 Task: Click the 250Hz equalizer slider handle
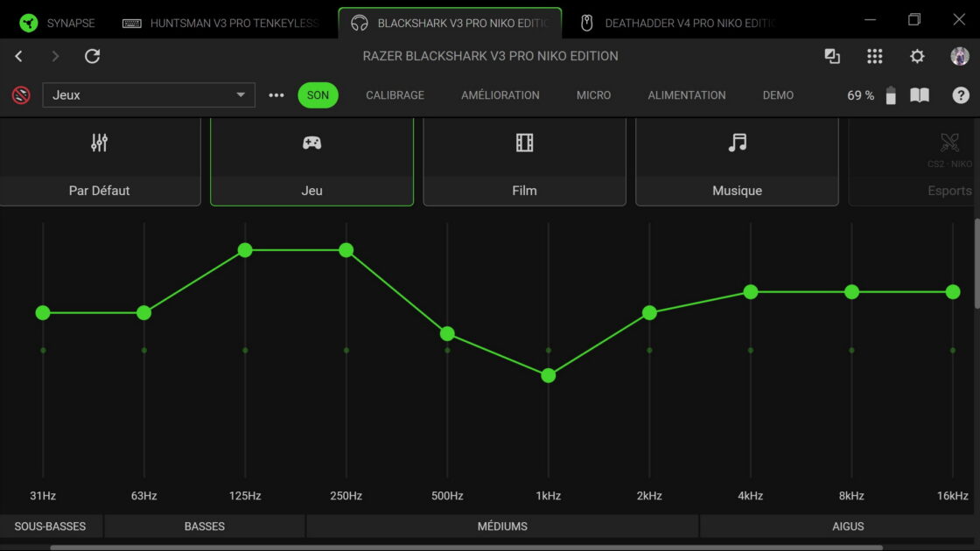pyautogui.click(x=346, y=250)
